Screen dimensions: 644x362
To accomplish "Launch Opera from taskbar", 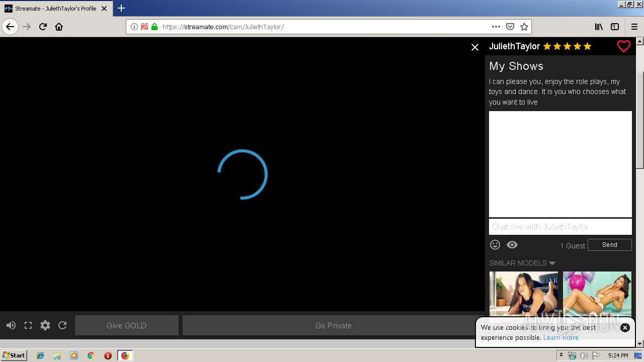I will [x=108, y=355].
